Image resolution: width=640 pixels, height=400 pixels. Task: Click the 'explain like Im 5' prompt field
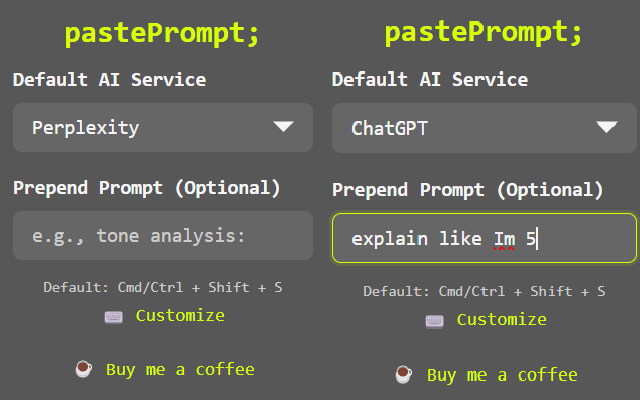484,238
